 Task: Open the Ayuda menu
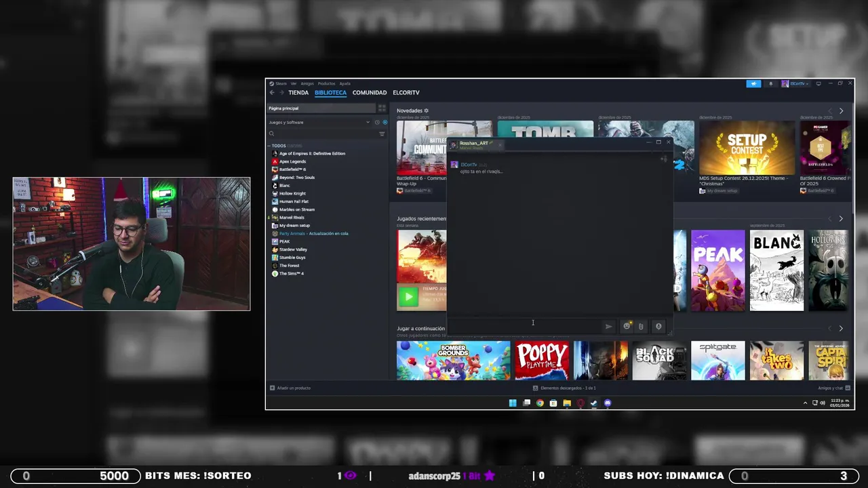[344, 83]
